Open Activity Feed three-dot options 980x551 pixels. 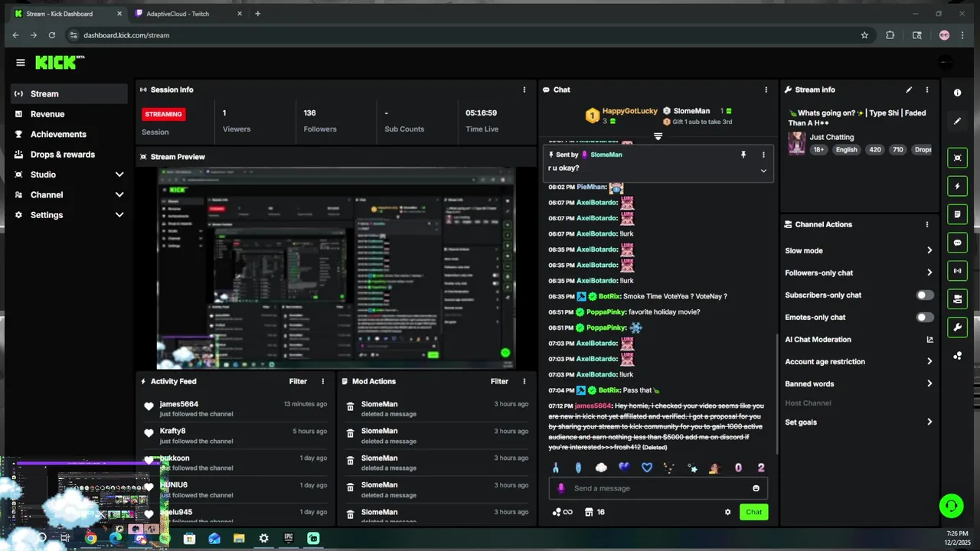[323, 381]
